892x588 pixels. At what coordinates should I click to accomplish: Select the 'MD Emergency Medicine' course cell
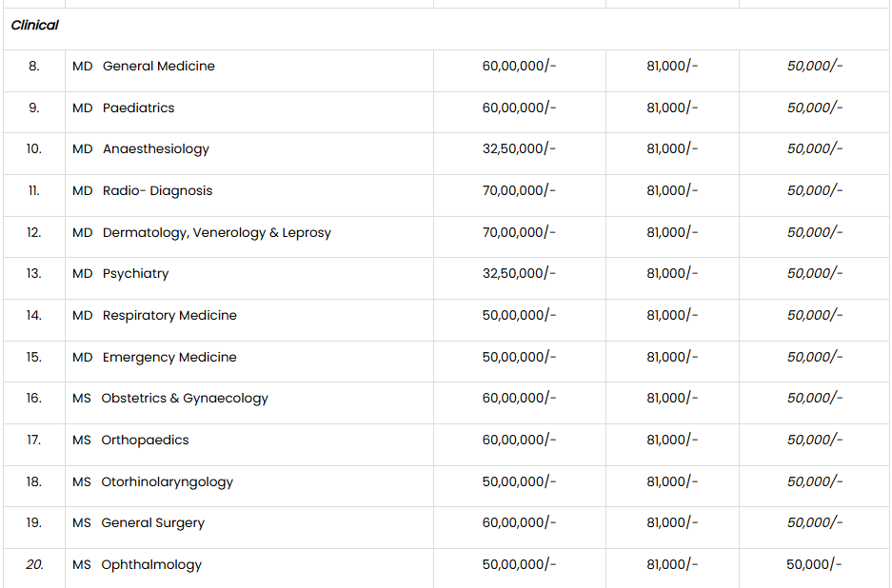click(x=155, y=358)
